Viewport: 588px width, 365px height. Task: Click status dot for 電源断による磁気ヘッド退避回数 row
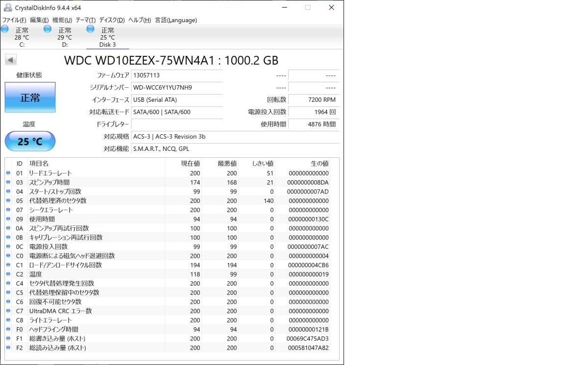tap(8, 256)
